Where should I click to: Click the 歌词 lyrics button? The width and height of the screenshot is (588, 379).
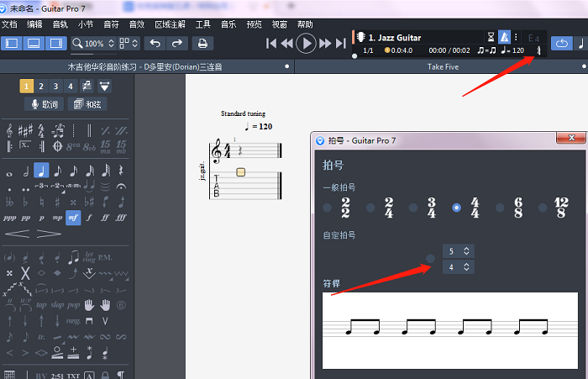(44, 104)
